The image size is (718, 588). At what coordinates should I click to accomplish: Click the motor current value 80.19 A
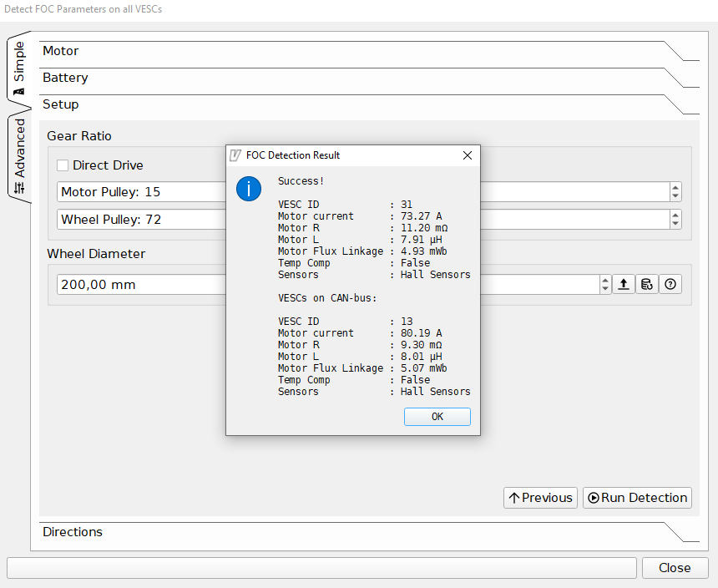[x=422, y=333]
